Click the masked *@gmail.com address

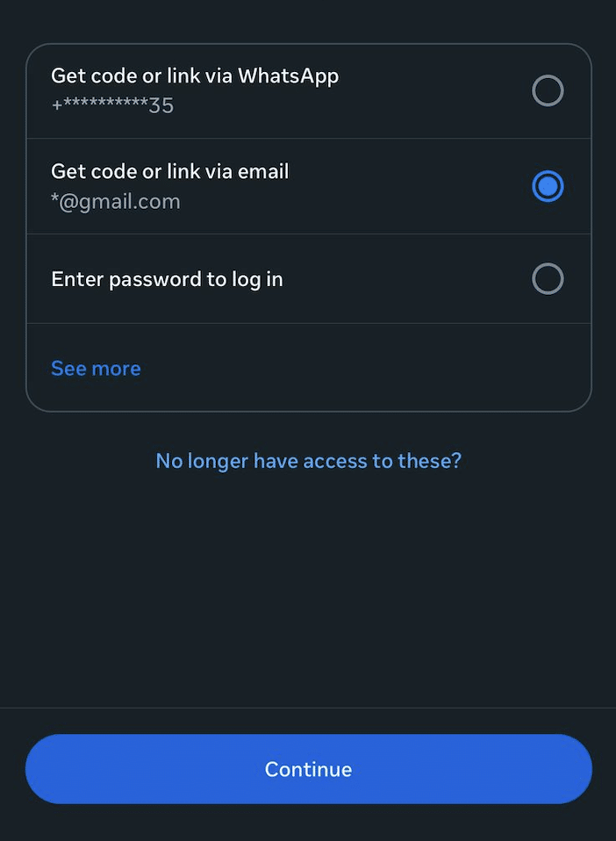point(116,202)
